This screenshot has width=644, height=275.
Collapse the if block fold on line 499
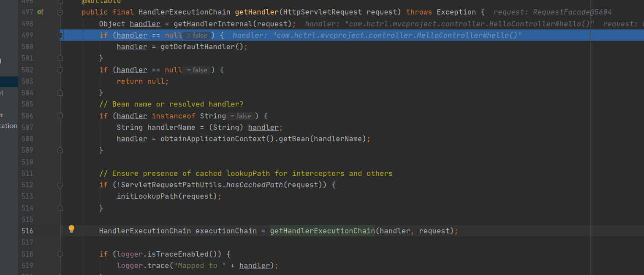coord(60,36)
